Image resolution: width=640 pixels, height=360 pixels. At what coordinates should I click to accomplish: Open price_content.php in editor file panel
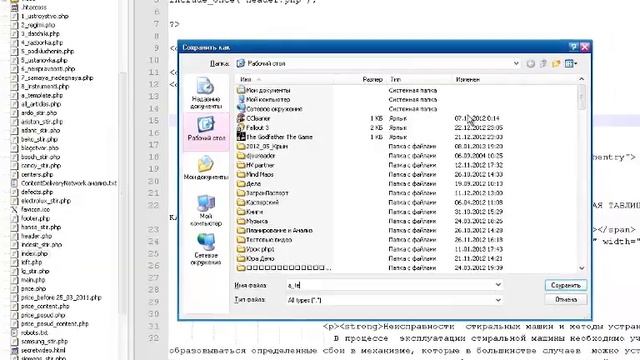point(45,306)
